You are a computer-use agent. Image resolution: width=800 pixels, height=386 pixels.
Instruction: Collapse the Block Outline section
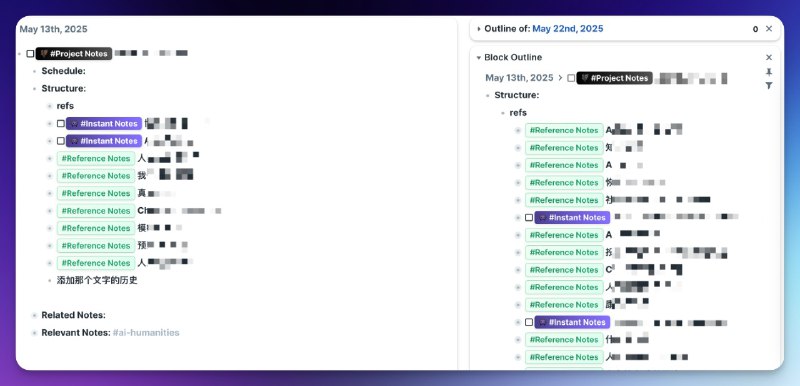(479, 58)
